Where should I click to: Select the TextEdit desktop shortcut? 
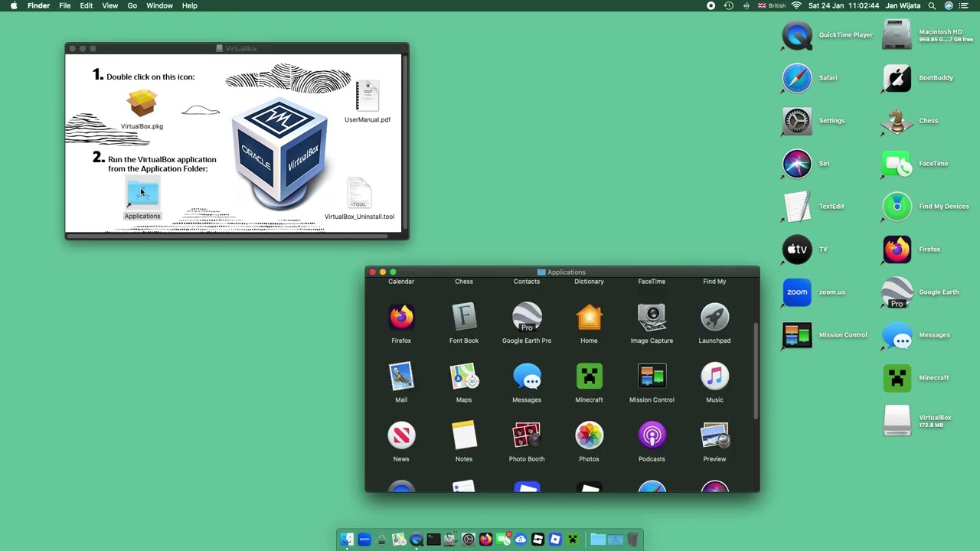797,207
